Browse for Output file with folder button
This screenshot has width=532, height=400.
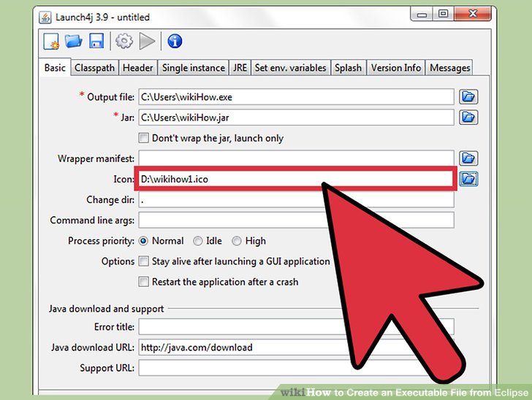click(x=468, y=97)
